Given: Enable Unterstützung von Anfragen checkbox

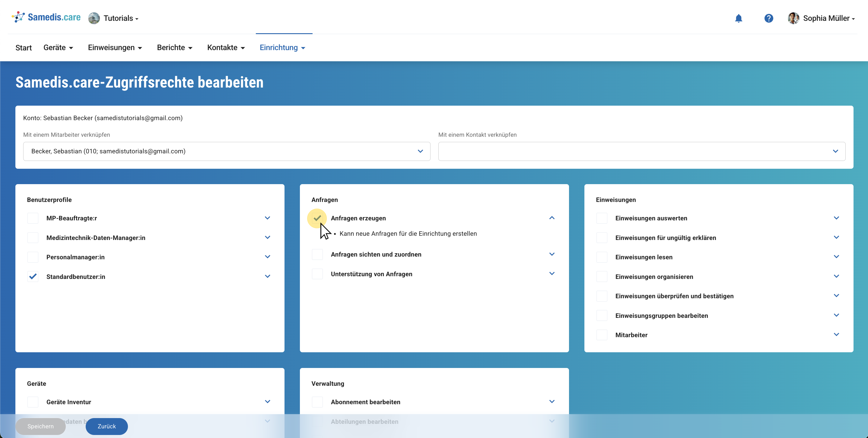Looking at the screenshot, I should 317,274.
